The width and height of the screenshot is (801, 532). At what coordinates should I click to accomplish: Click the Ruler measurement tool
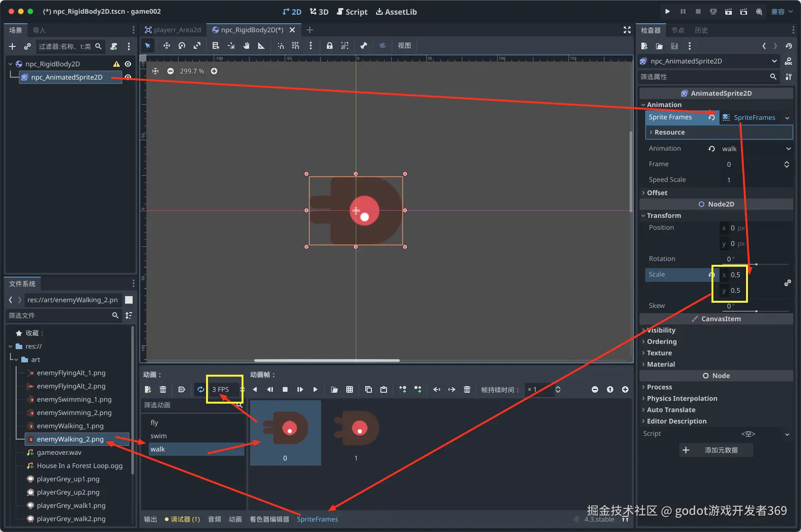coord(261,45)
